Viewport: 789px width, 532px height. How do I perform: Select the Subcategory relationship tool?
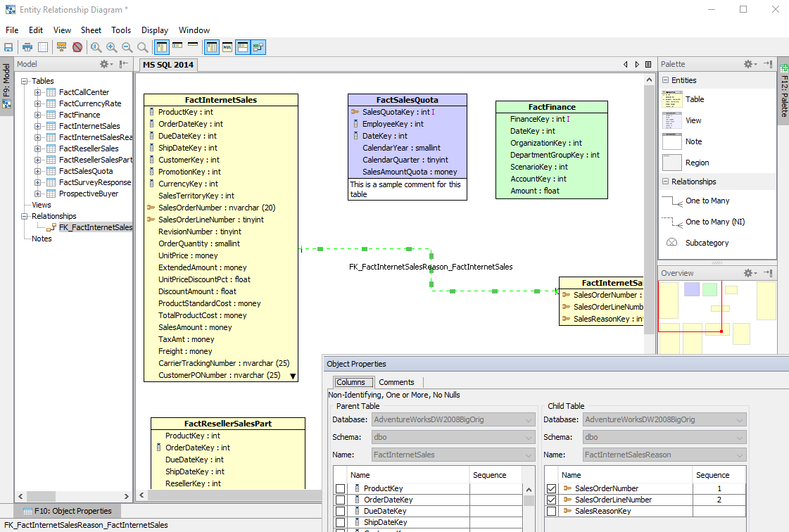[707, 243]
